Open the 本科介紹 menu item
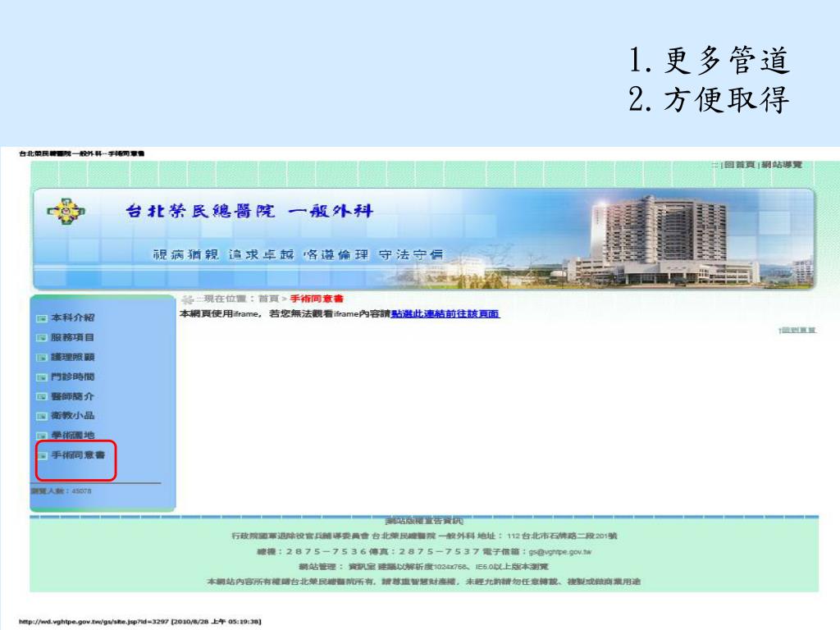This screenshot has width=840, height=630. [x=72, y=317]
